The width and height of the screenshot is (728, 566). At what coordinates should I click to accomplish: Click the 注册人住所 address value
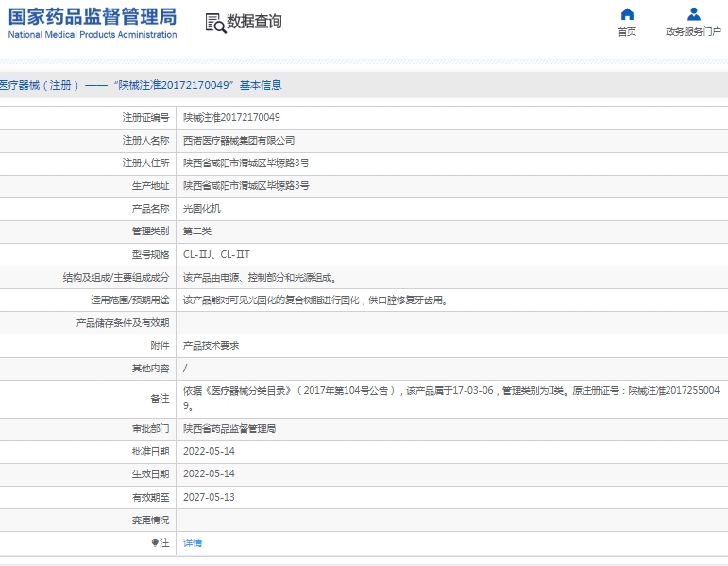tap(246, 163)
